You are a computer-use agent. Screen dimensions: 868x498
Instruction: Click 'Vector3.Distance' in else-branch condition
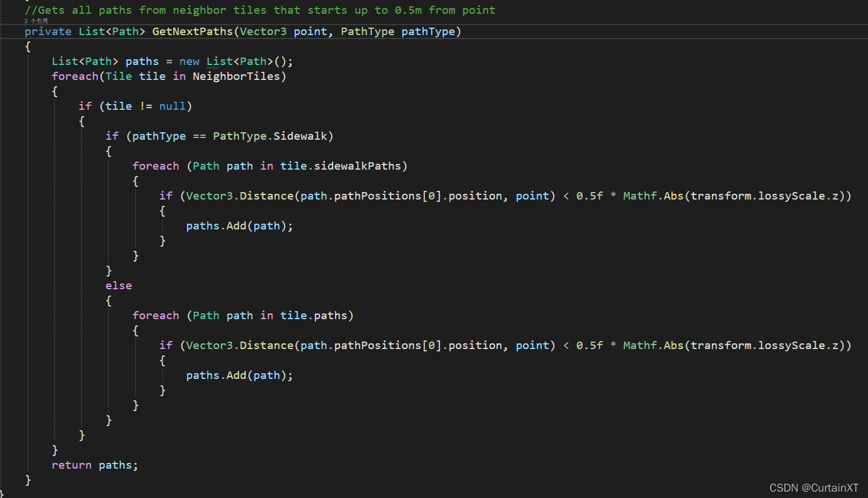coord(239,345)
